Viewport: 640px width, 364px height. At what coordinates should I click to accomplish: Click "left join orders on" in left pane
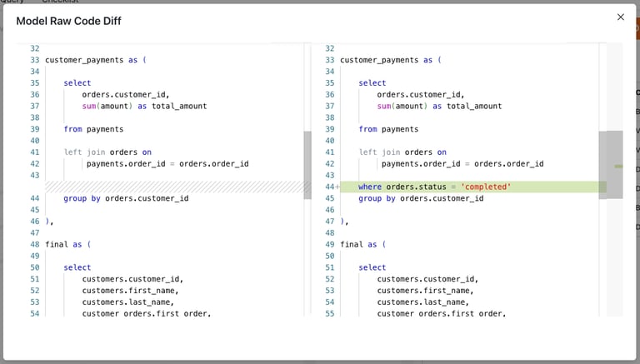(107, 152)
